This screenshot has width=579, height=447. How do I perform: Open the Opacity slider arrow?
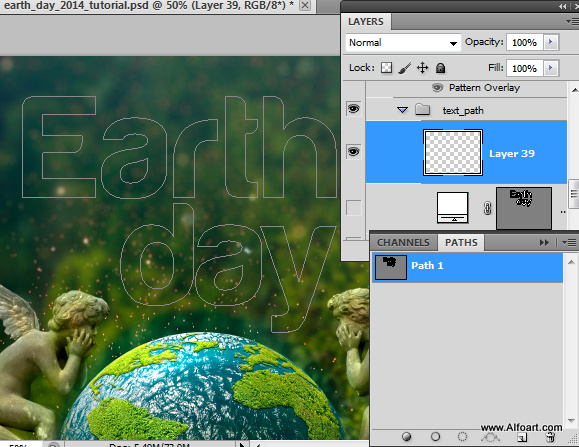[551, 42]
